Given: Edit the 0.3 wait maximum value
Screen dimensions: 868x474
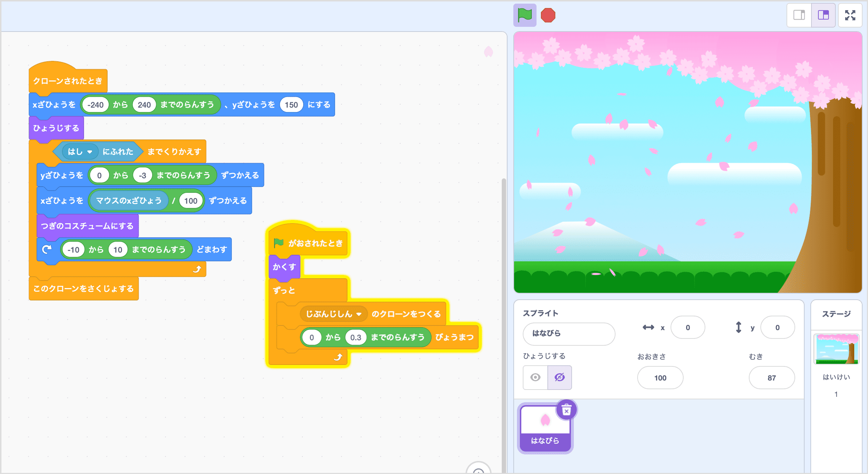Looking at the screenshot, I should click(356, 337).
